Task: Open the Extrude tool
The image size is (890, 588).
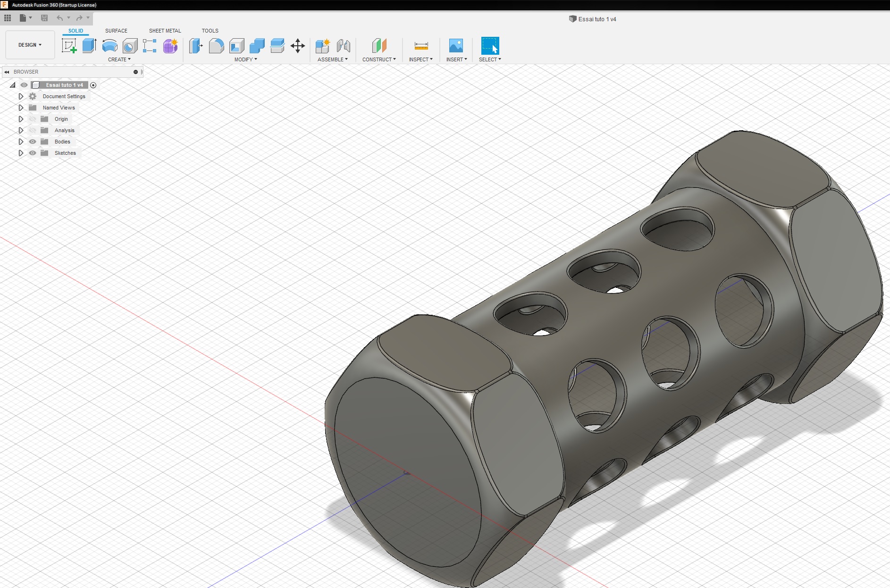Action: [90, 46]
